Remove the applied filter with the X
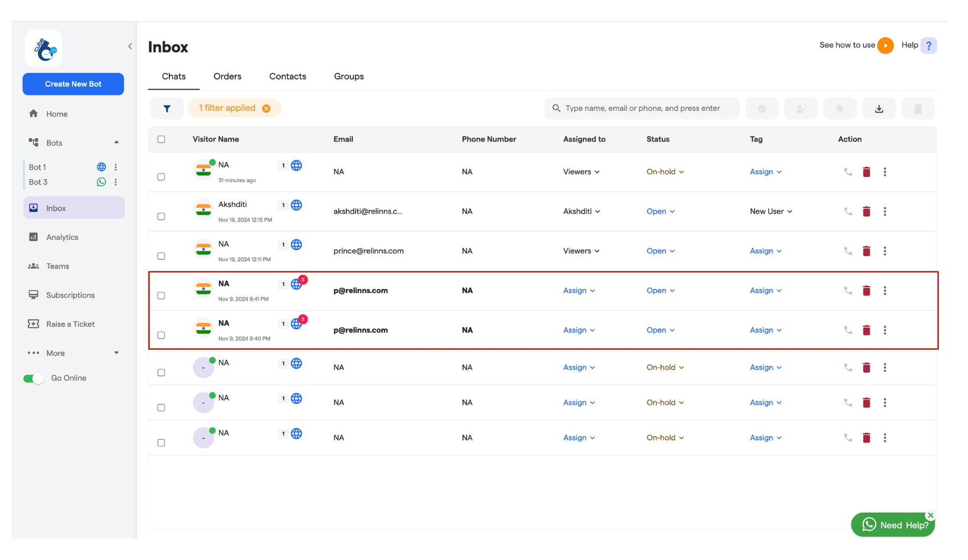 (x=266, y=108)
